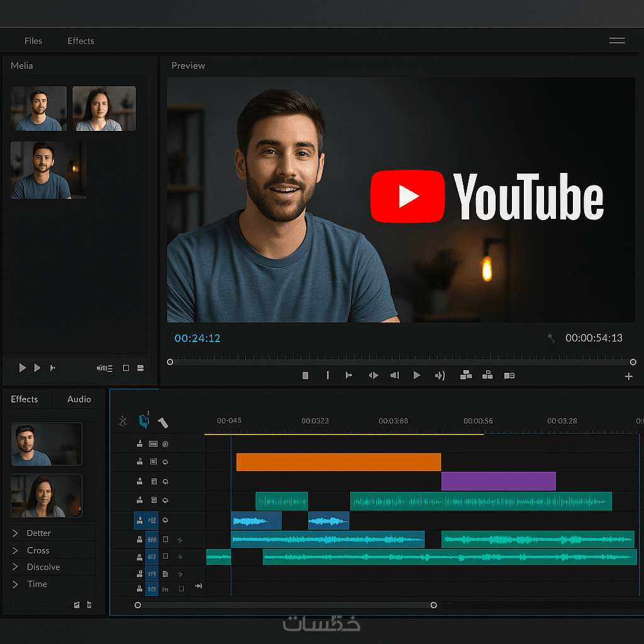The width and height of the screenshot is (644, 644).
Task: Expand the Discolve effects category
Action: point(15,567)
